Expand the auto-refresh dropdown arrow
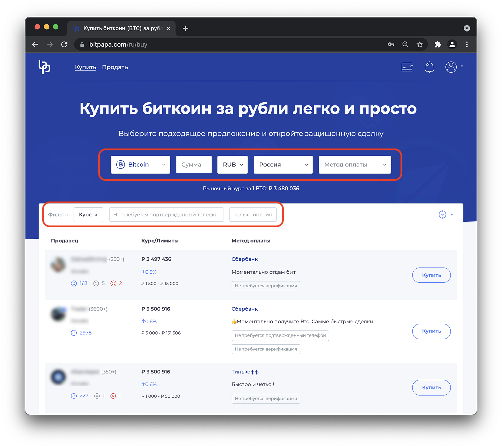 pos(452,215)
